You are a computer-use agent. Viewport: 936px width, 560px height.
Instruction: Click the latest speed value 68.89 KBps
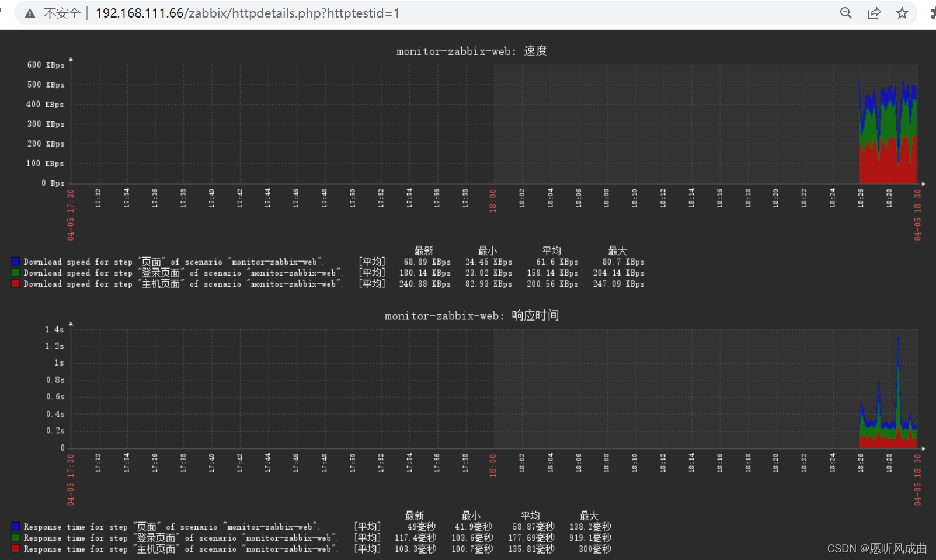[x=427, y=262]
